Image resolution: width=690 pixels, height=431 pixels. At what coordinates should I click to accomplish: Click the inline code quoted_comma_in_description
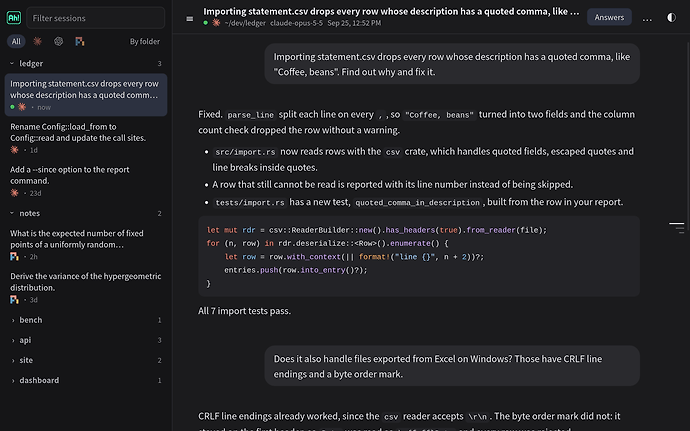pyautogui.click(x=417, y=203)
